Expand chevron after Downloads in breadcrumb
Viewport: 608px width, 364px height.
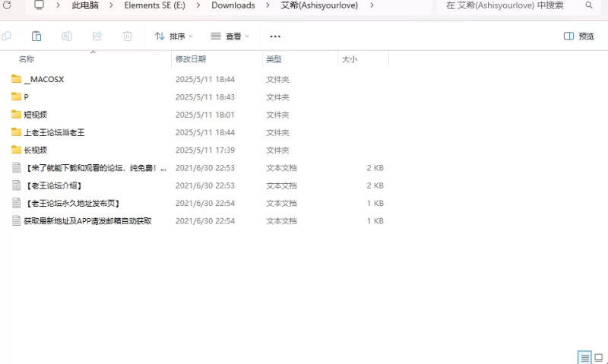pyautogui.click(x=268, y=5)
